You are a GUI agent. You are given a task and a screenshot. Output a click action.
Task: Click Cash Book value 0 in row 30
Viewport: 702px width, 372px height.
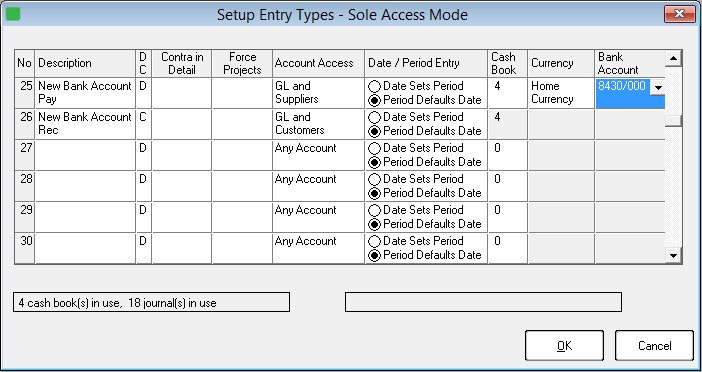[508, 248]
